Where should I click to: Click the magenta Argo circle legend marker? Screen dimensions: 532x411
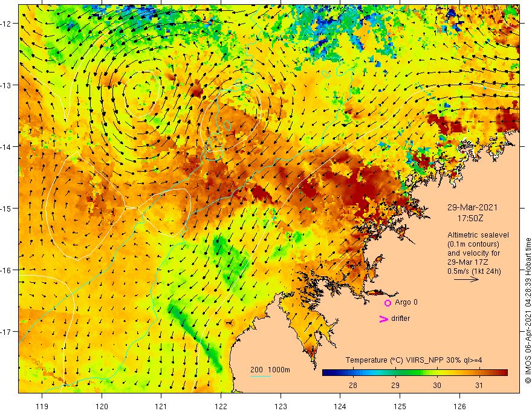click(x=388, y=303)
